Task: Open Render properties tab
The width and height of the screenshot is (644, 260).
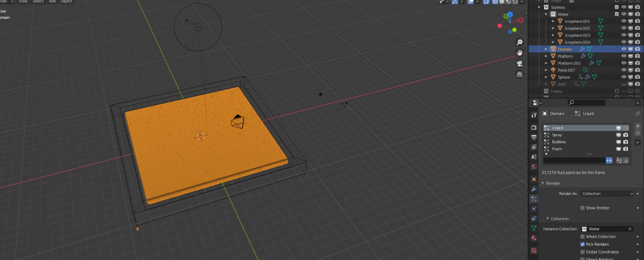Action: click(534, 128)
